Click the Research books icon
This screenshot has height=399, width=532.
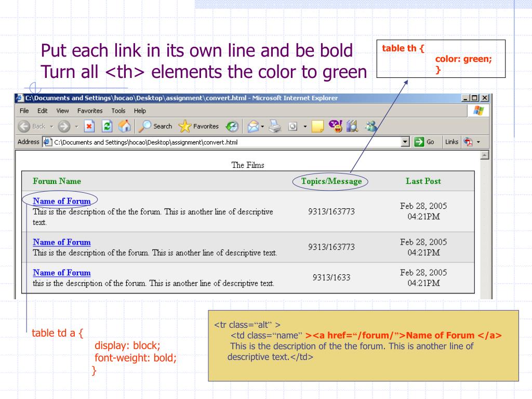pos(353,126)
